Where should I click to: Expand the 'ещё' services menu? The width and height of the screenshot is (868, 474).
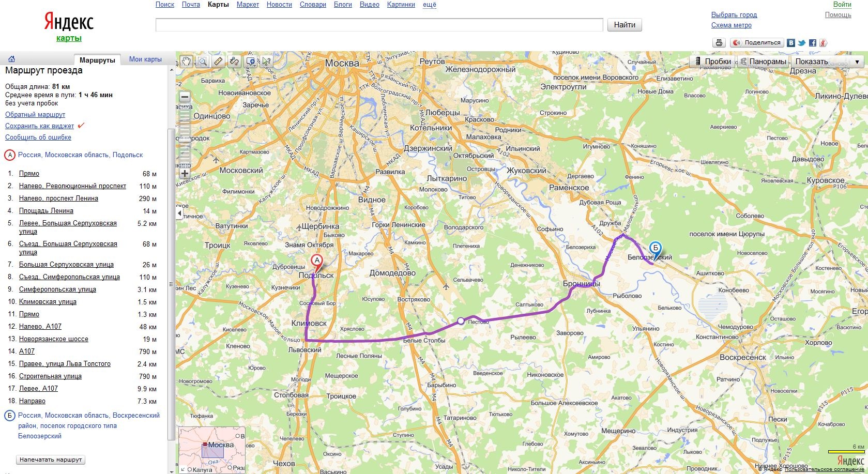click(430, 5)
